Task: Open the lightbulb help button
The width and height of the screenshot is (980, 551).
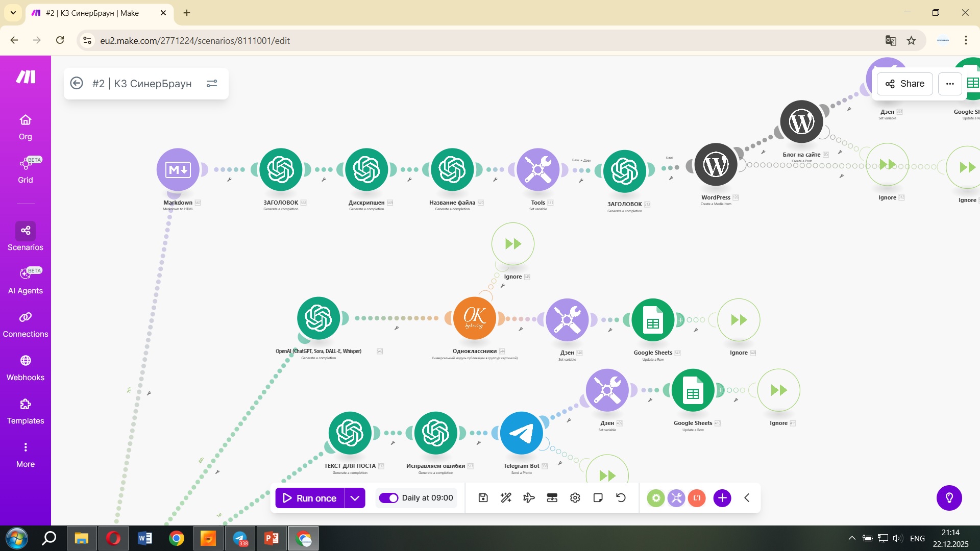Action: pos(949,498)
